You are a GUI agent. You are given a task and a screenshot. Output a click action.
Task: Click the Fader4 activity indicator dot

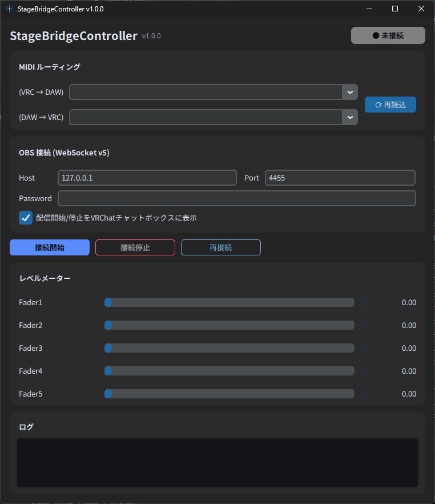(x=365, y=371)
